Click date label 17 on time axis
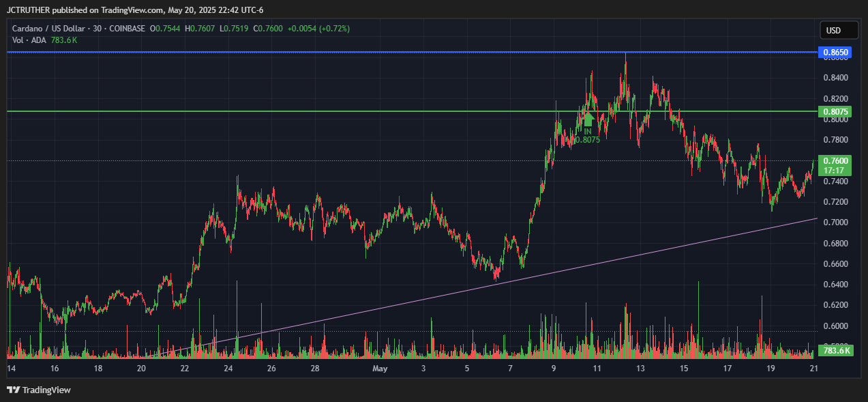This screenshot has width=868, height=402. [728, 369]
